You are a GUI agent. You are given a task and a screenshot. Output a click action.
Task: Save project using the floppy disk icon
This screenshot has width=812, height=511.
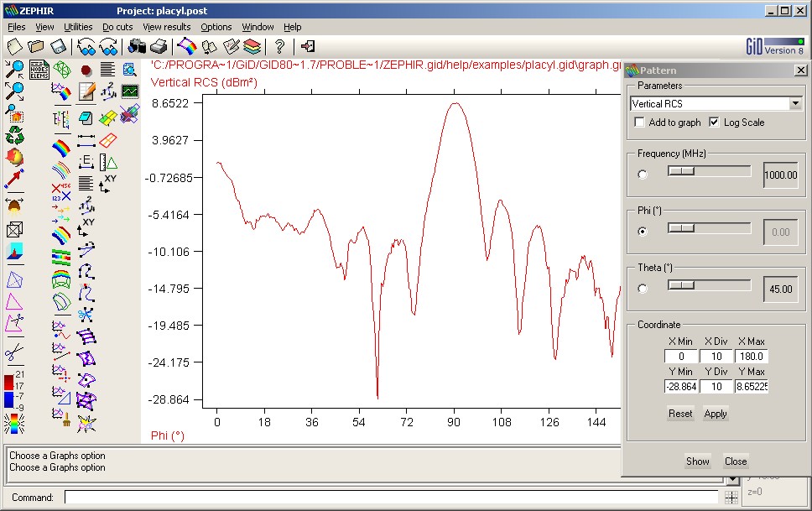[x=58, y=47]
